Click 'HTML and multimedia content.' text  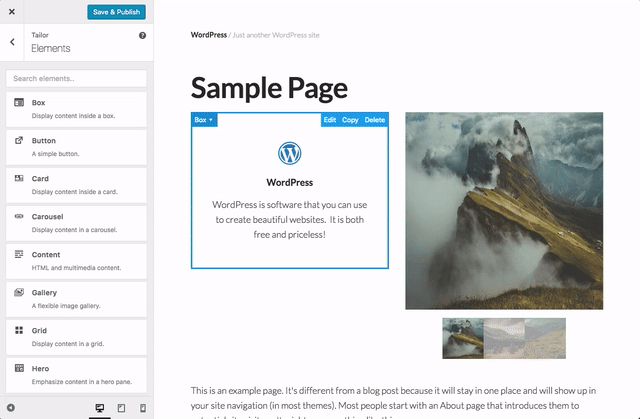(x=76, y=268)
